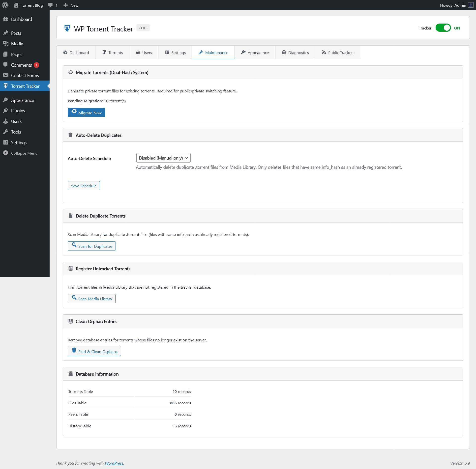Open comments bubble icon in admin bar
The height and width of the screenshot is (469, 476).
tap(51, 5)
